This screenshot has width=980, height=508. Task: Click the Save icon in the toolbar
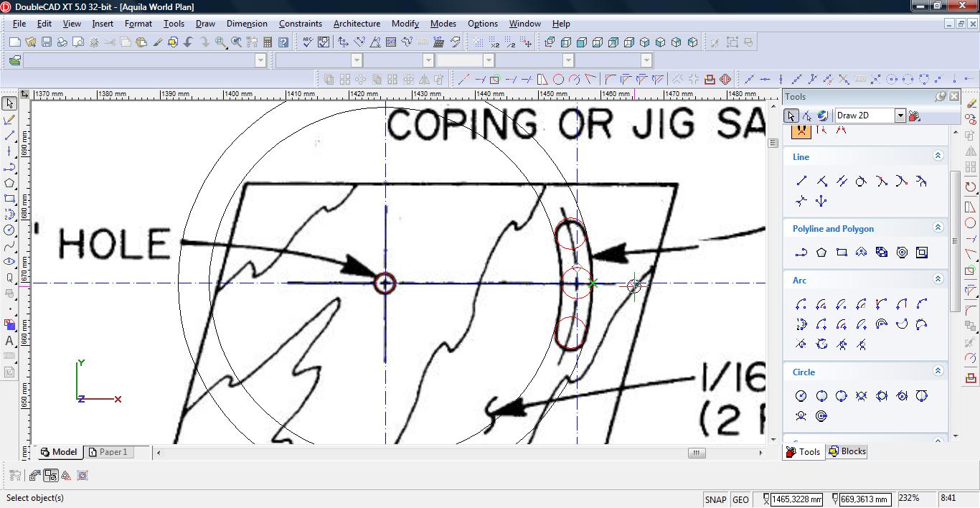point(46,42)
